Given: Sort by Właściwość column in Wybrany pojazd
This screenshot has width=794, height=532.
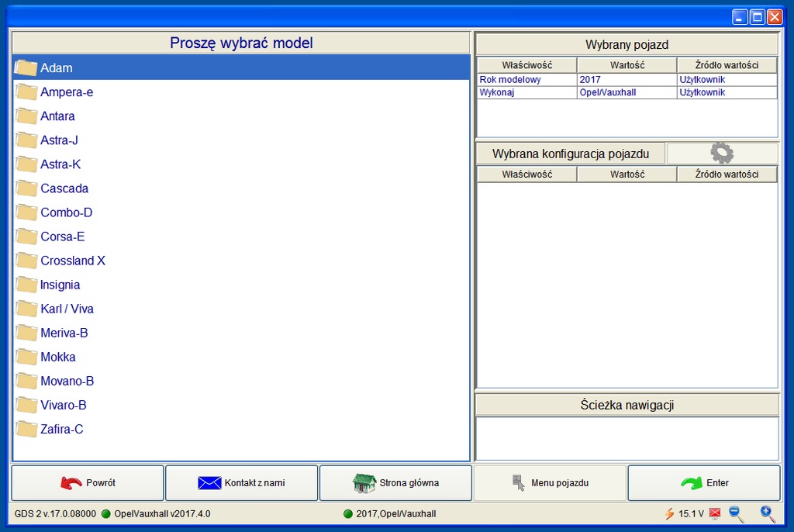Looking at the screenshot, I should click(x=527, y=65).
